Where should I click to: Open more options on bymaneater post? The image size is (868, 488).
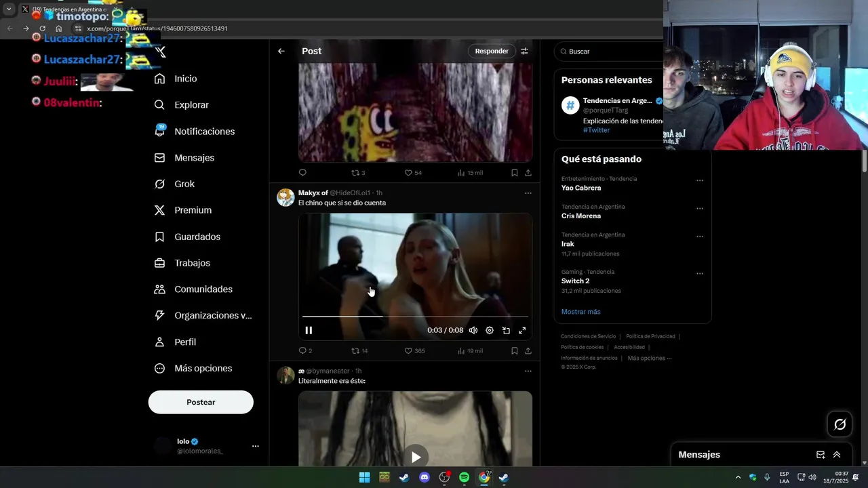528,371
